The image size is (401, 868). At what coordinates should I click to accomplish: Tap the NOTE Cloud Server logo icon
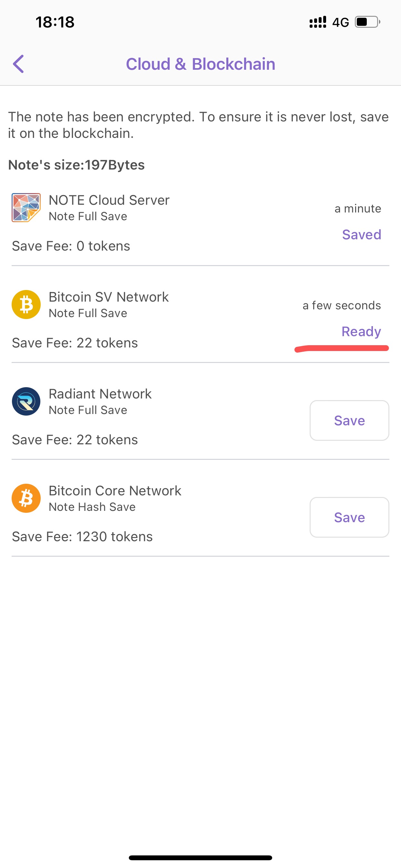pos(26,208)
